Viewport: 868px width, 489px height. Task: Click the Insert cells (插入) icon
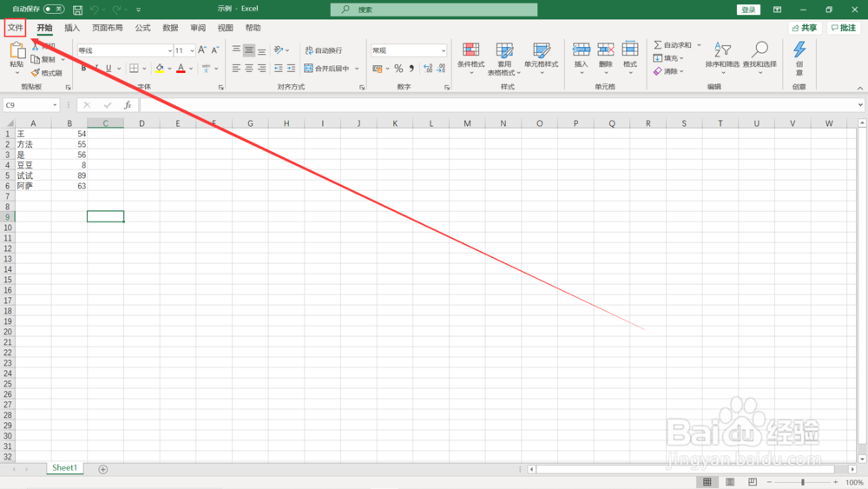(x=582, y=50)
